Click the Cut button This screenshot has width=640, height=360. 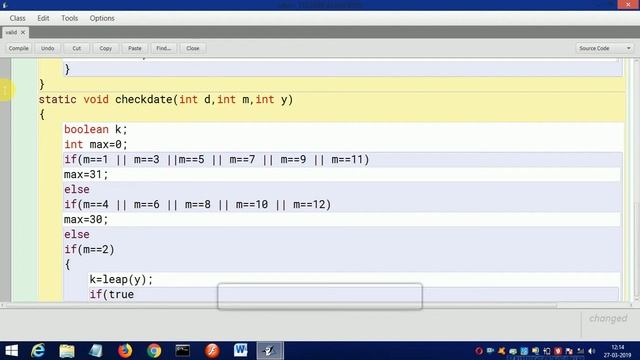76,48
